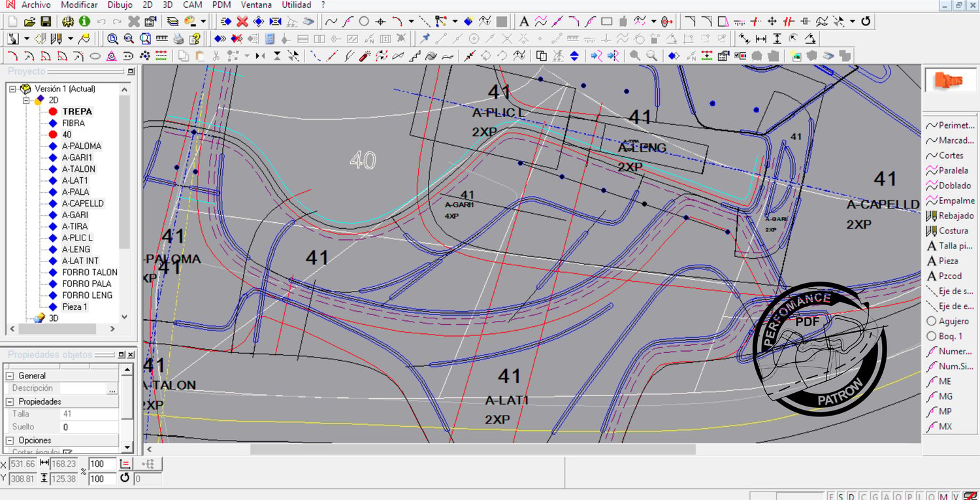The image size is (980, 500).
Task: Toggle the red TREPA layer marker
Action: (53, 112)
